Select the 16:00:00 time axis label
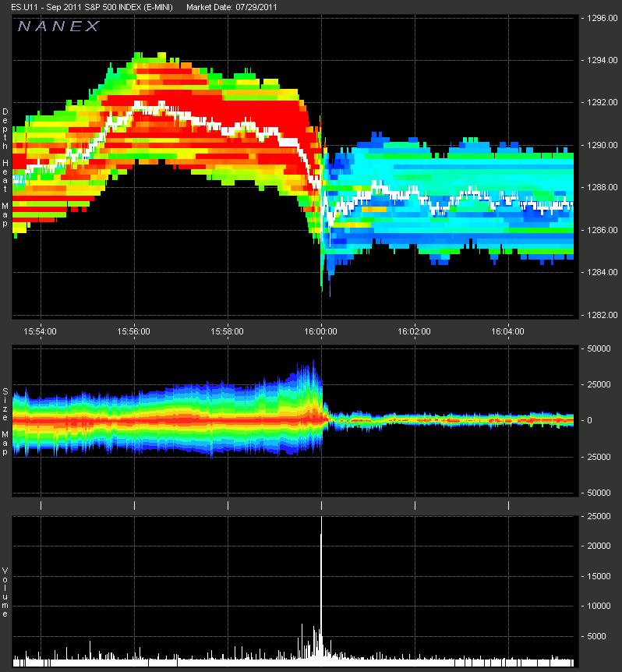Viewport: 622px width, 672px height. [x=320, y=331]
